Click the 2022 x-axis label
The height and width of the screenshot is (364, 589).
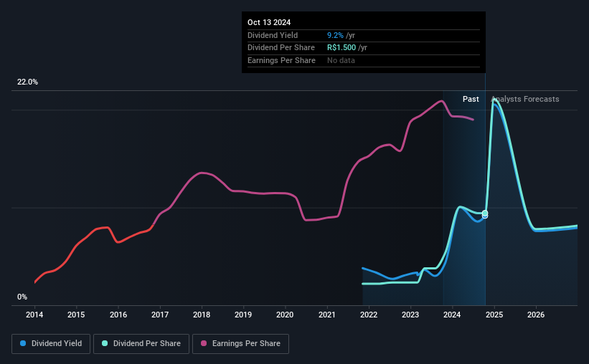pyautogui.click(x=369, y=315)
